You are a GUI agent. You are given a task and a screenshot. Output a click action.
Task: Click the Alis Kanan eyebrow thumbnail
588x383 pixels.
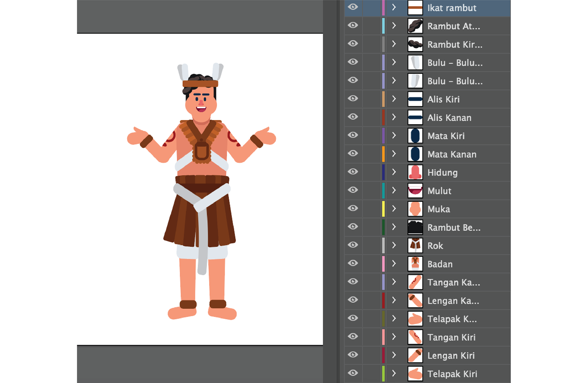tap(415, 117)
